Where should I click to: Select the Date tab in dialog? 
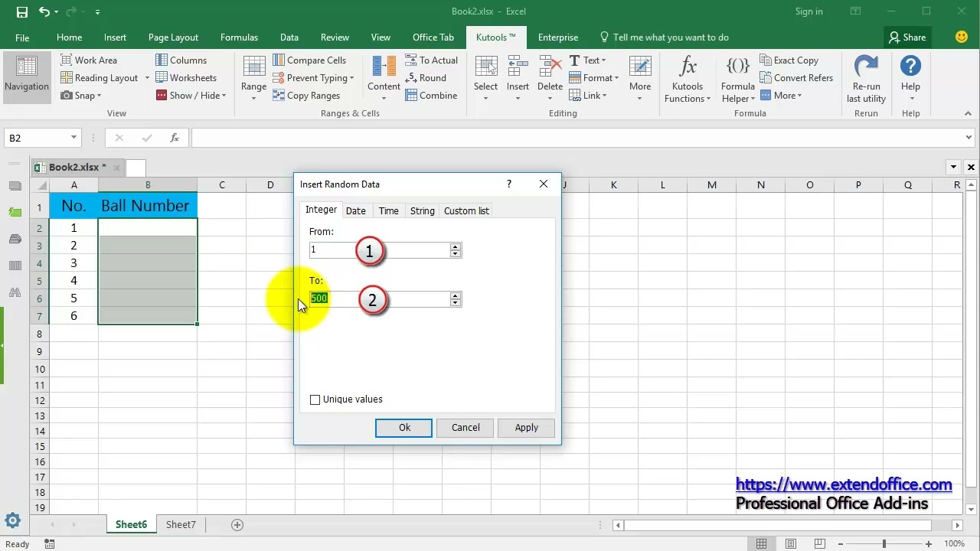pos(356,211)
